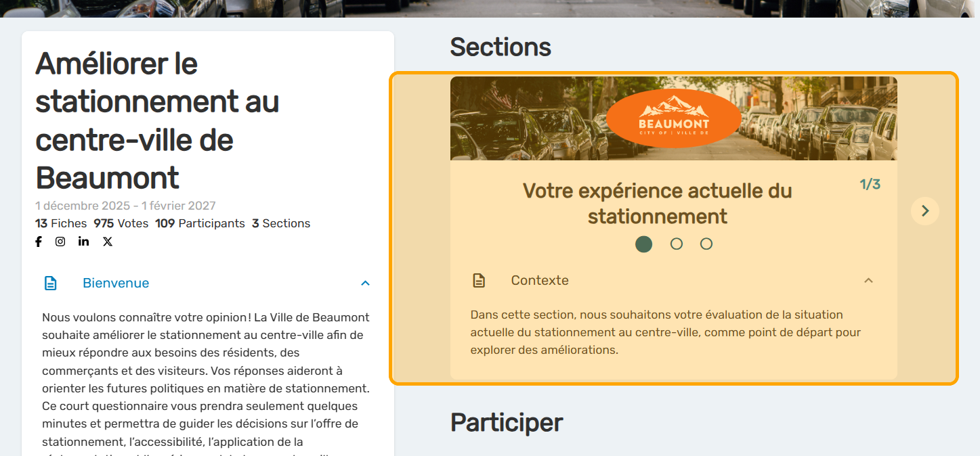Click the Instagram icon
This screenshot has height=456, width=980.
(60, 242)
